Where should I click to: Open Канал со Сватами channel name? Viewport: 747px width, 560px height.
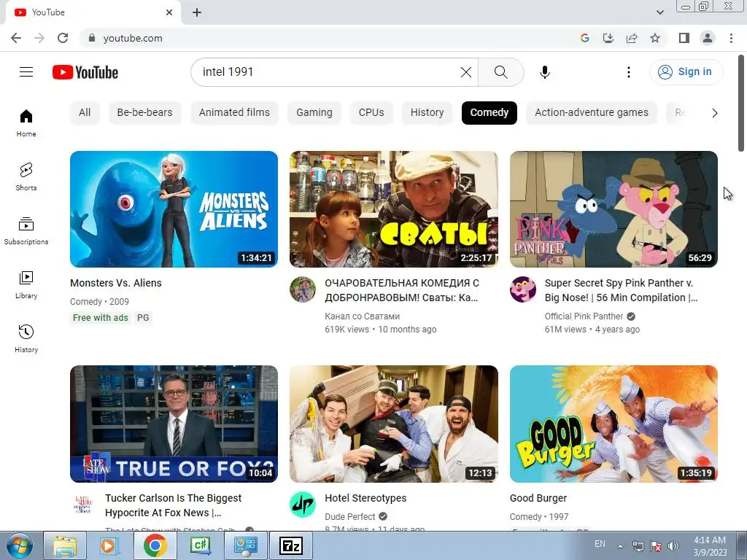coord(362,316)
